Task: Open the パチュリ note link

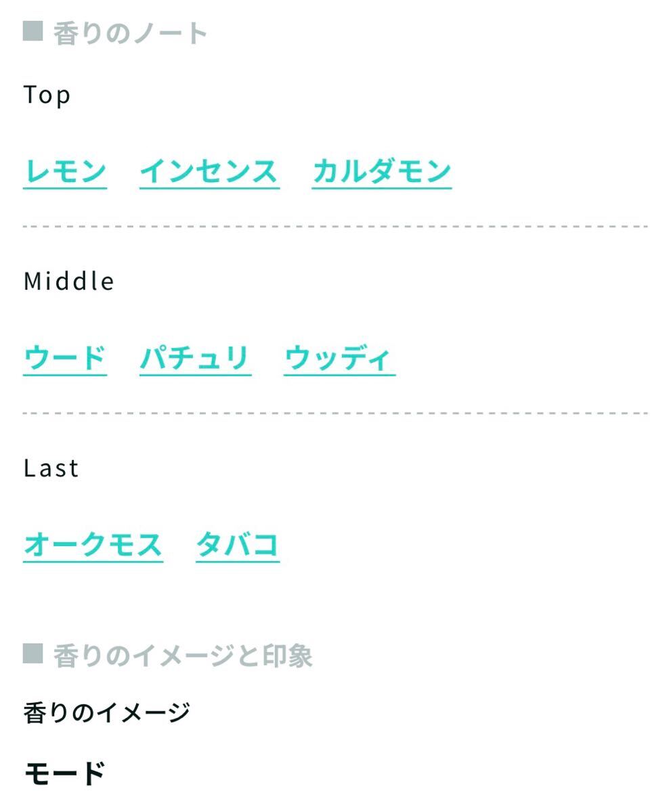Action: coord(195,358)
